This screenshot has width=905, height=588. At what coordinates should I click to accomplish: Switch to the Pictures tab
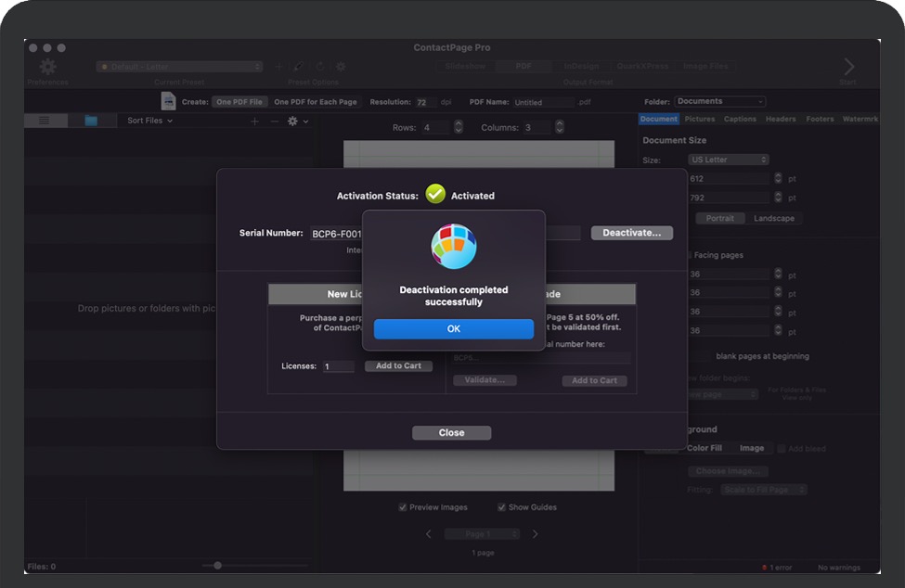pyautogui.click(x=700, y=119)
